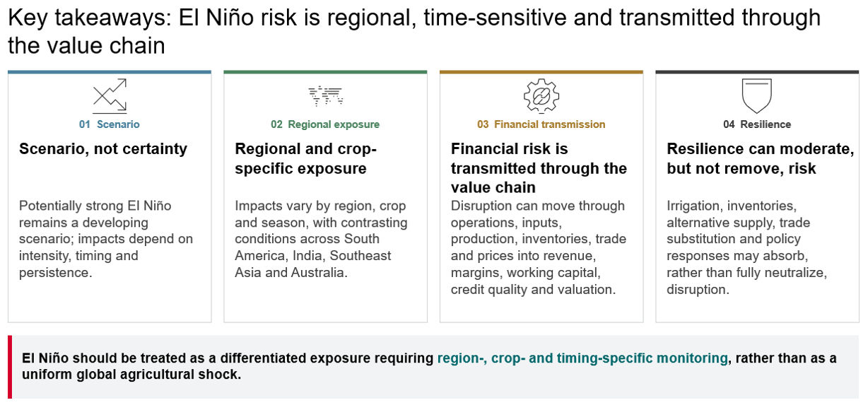Click the gold bar above Financial transmission card
This screenshot has height=405, width=868.
click(541, 72)
